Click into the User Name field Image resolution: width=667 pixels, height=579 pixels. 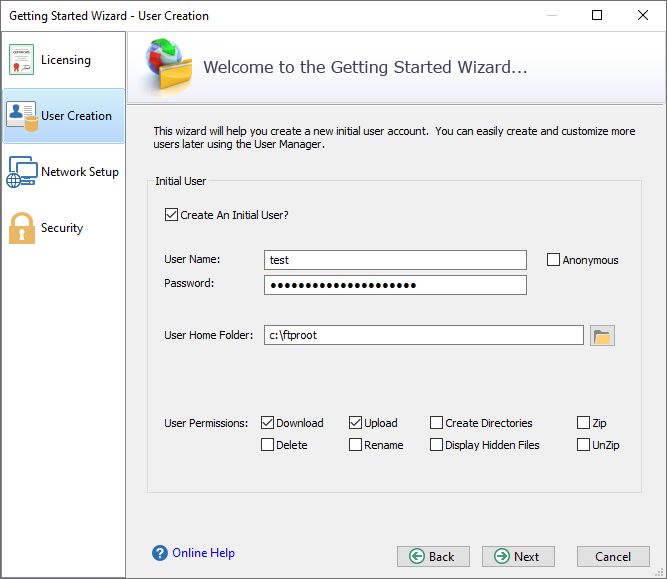point(395,260)
